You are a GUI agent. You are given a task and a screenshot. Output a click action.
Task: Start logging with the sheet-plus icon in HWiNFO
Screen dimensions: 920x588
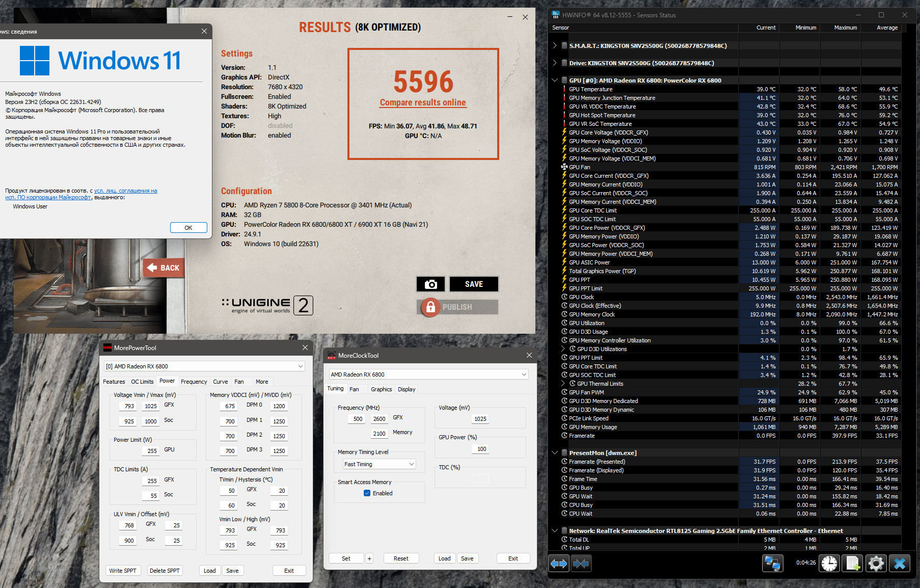(853, 564)
